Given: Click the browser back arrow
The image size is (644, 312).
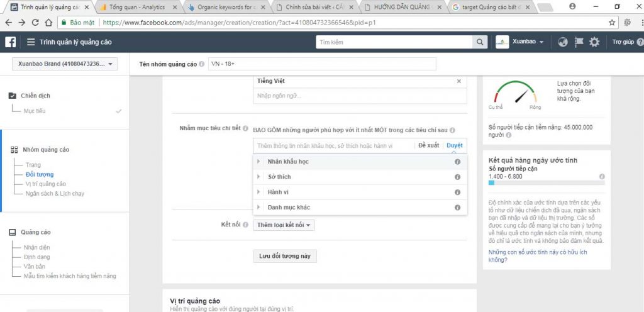Looking at the screenshot, I should point(9,23).
